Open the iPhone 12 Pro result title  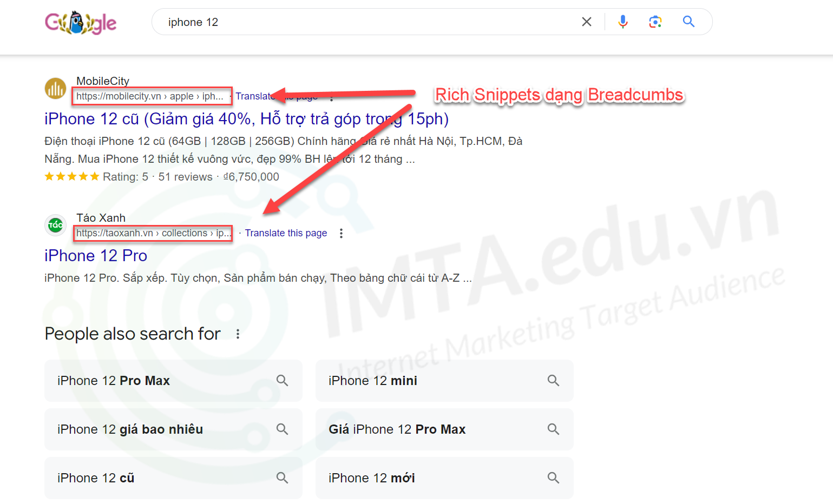(96, 256)
